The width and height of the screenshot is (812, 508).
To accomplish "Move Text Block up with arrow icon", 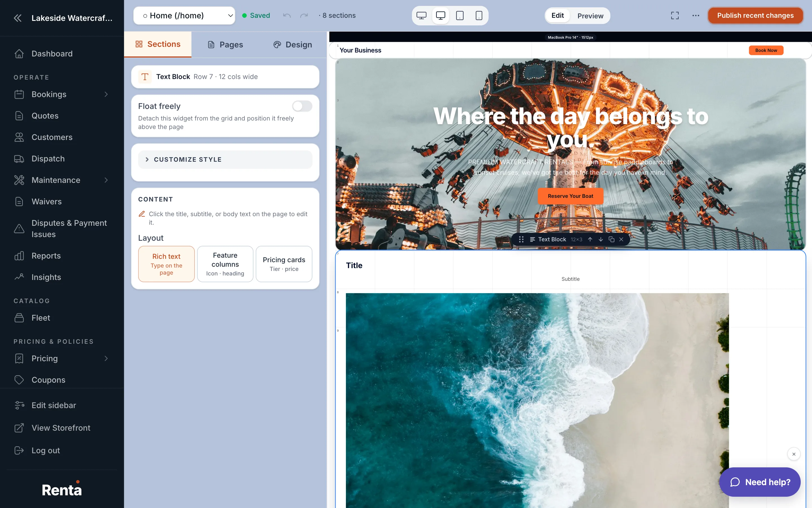I will pyautogui.click(x=590, y=239).
